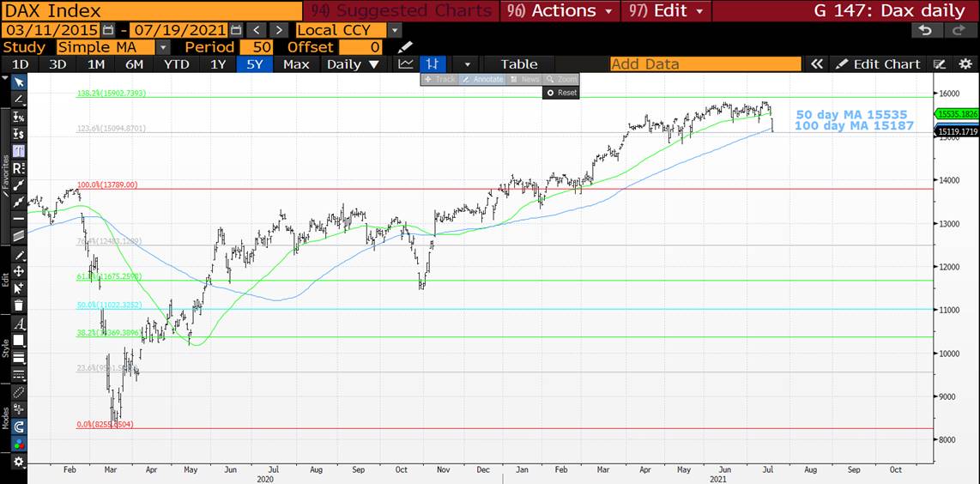980x484 pixels.
Task: Select the trend line drawing tool
Action: [x=19, y=99]
